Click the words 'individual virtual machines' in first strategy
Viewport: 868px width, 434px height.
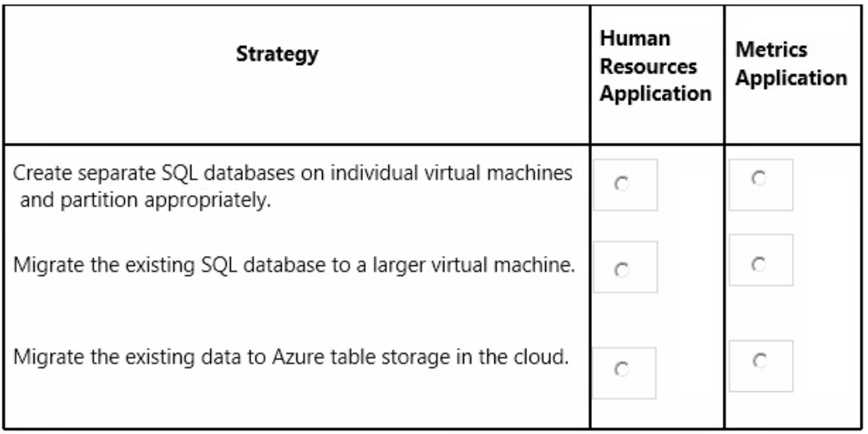451,173
